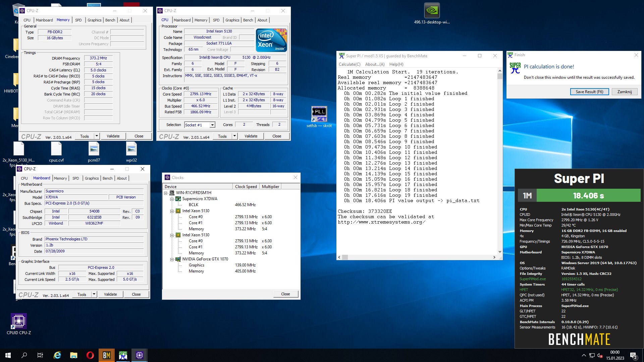Open Tools dropdown arrow in Memory CPU-Z window
The width and height of the screenshot is (644, 362).
tap(97, 136)
